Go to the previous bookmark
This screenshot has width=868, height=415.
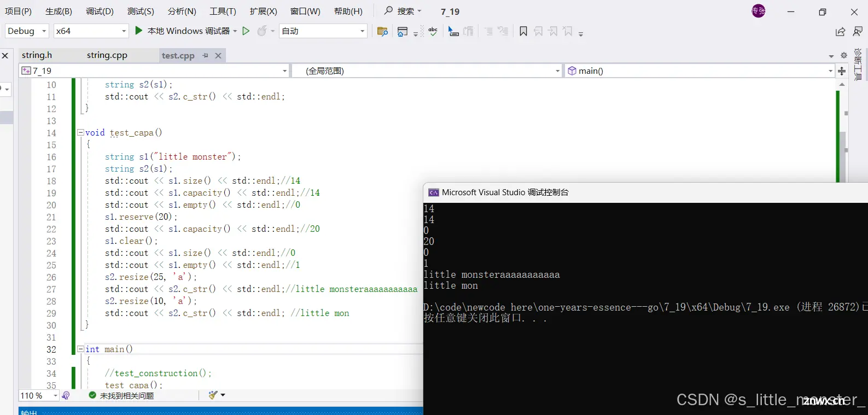click(x=538, y=31)
